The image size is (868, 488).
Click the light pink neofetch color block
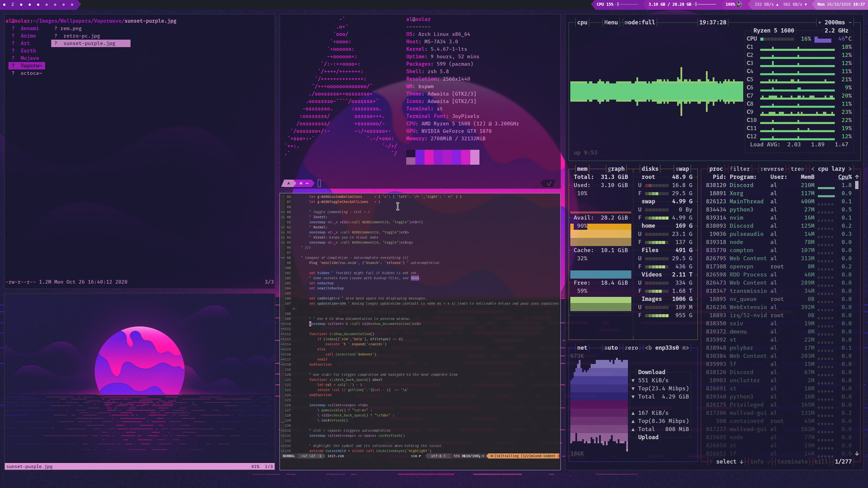[475, 157]
